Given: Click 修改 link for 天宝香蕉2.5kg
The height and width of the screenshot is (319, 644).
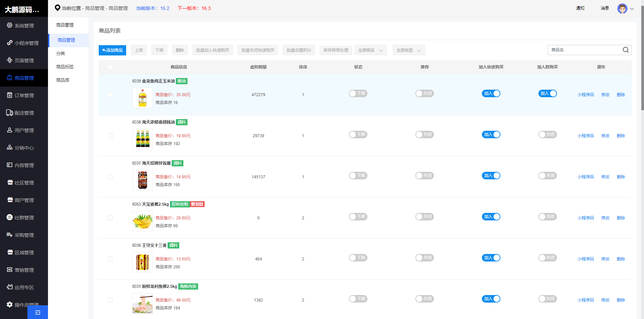Looking at the screenshot, I should (x=605, y=218).
